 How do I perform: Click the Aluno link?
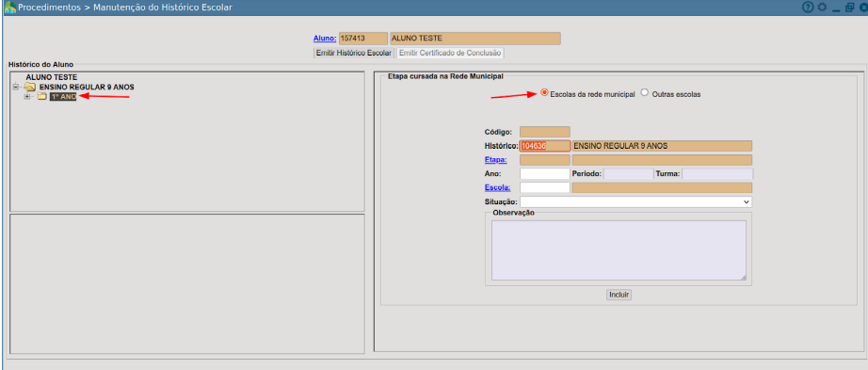pyautogui.click(x=325, y=39)
